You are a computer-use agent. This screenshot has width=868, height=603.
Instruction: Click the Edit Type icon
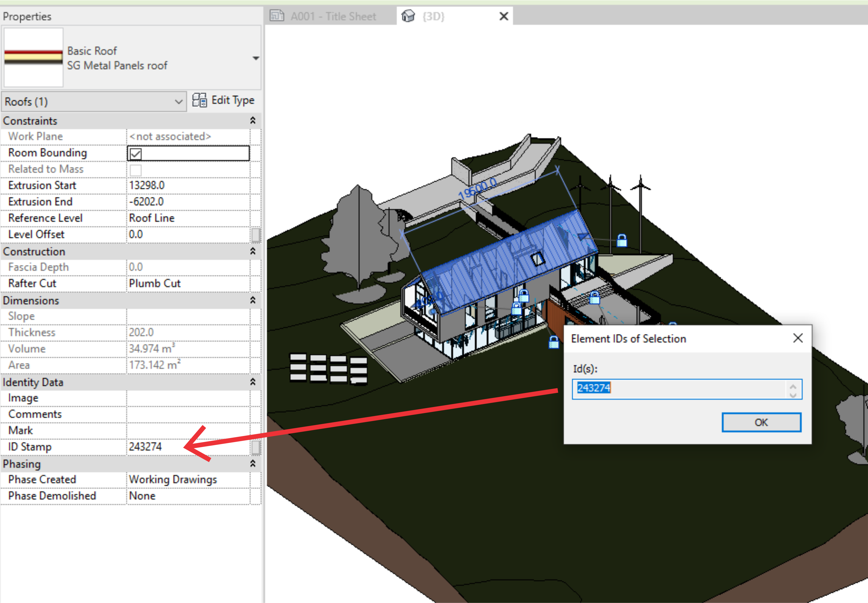(x=199, y=100)
